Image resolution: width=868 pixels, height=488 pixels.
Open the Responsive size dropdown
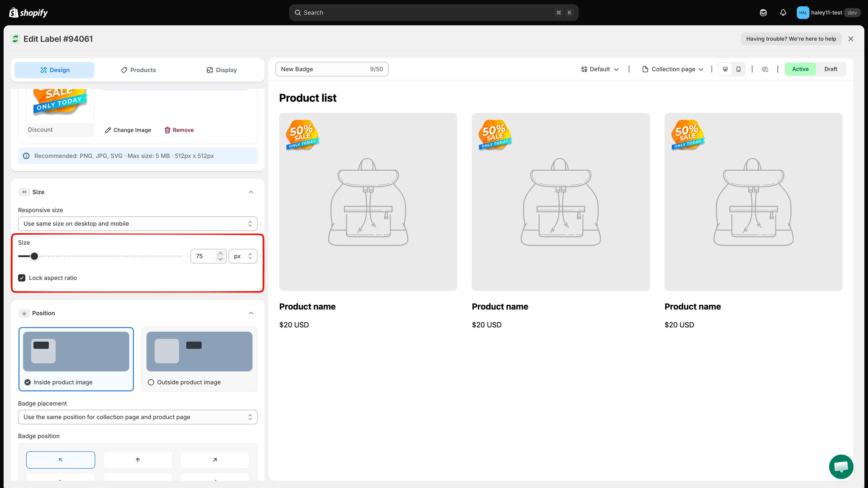point(137,224)
